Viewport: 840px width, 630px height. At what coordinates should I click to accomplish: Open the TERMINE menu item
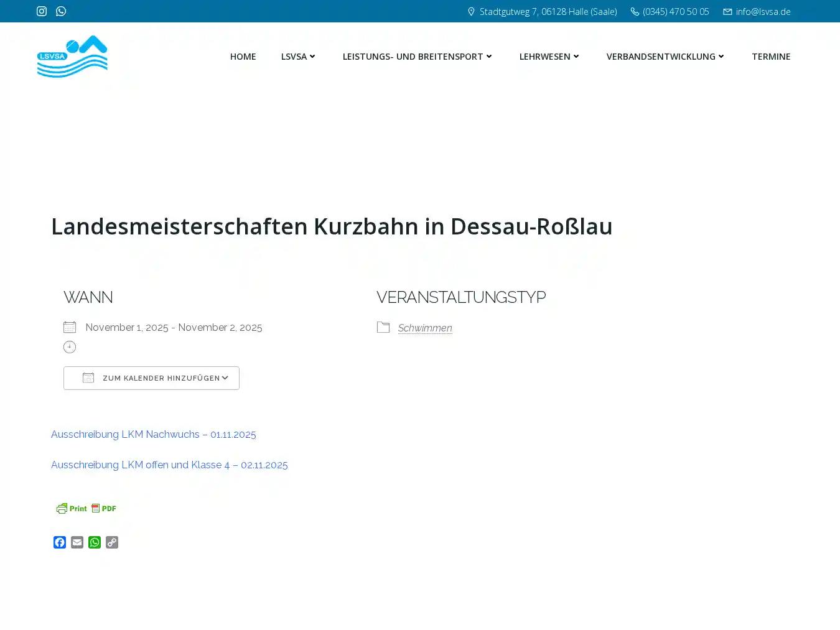tap(771, 57)
